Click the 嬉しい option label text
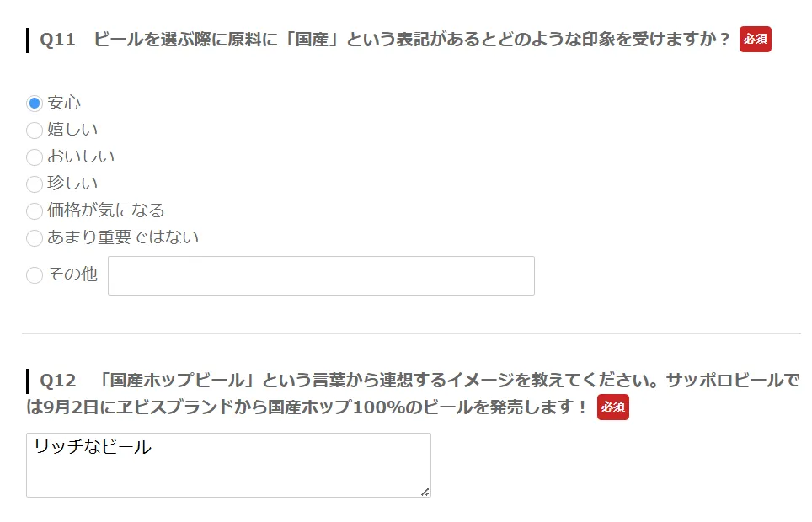The height and width of the screenshot is (522, 812). pyautogui.click(x=72, y=130)
